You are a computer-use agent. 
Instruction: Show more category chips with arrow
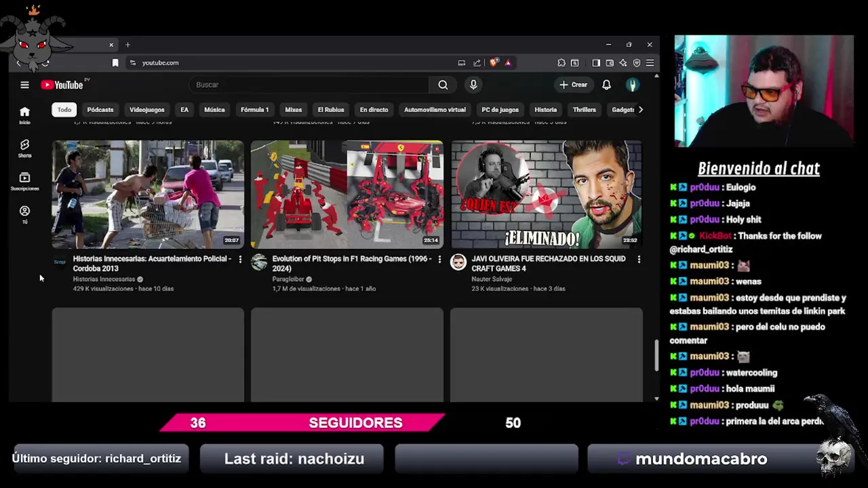click(640, 109)
